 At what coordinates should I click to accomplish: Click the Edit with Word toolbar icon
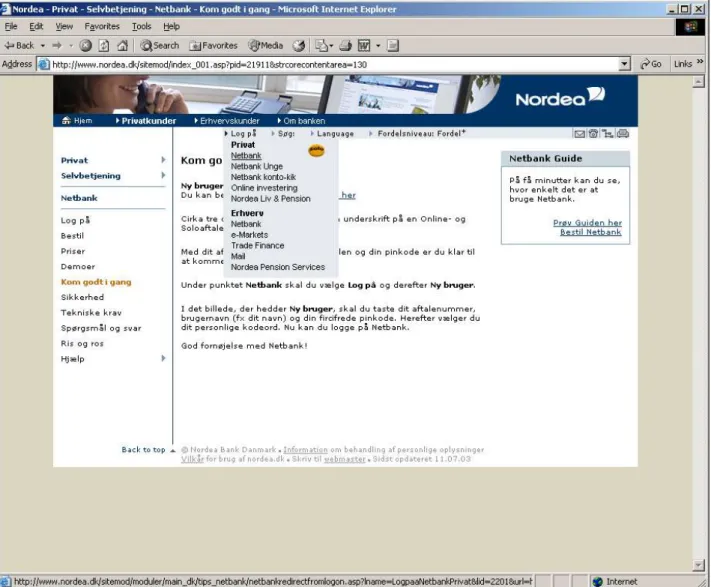(364, 45)
